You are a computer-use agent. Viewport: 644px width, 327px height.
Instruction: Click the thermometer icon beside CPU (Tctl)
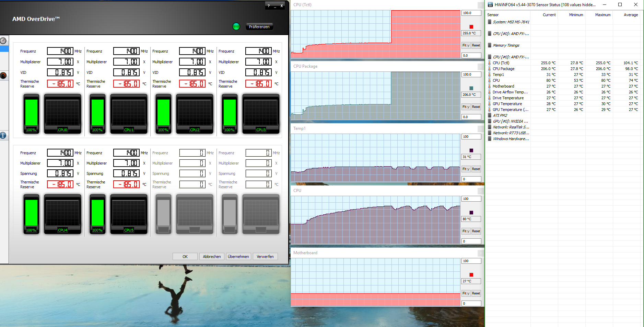point(489,63)
